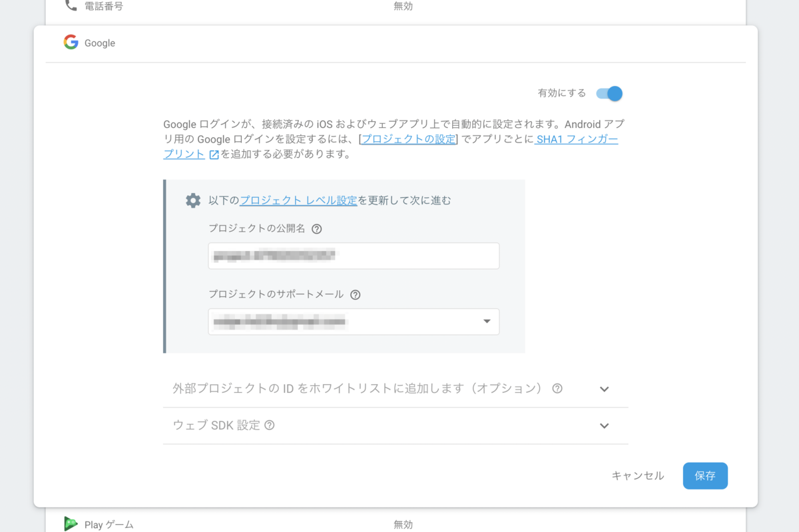Click the Google provider icon
Viewport: 799px width, 532px height.
pyautogui.click(x=70, y=42)
